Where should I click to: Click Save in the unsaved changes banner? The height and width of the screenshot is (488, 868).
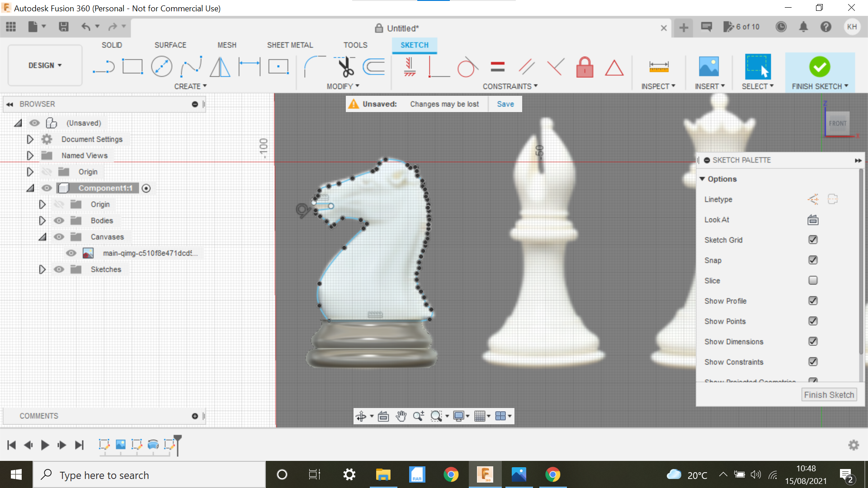[x=505, y=104]
